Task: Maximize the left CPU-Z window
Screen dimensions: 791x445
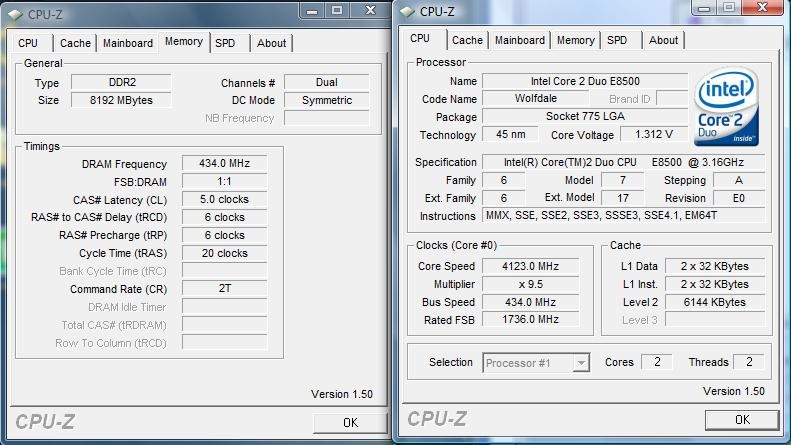Action: point(337,11)
